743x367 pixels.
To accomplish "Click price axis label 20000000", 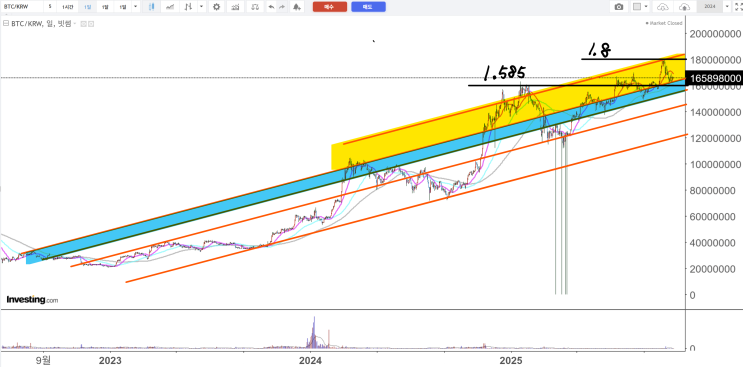I will [713, 269].
